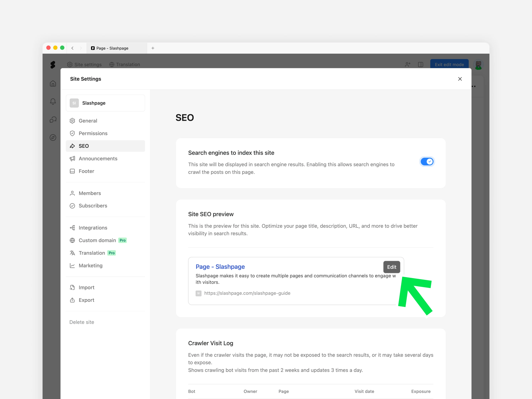Image resolution: width=532 pixels, height=399 pixels.
Task: Click the invite member icon in header
Action: (x=407, y=64)
